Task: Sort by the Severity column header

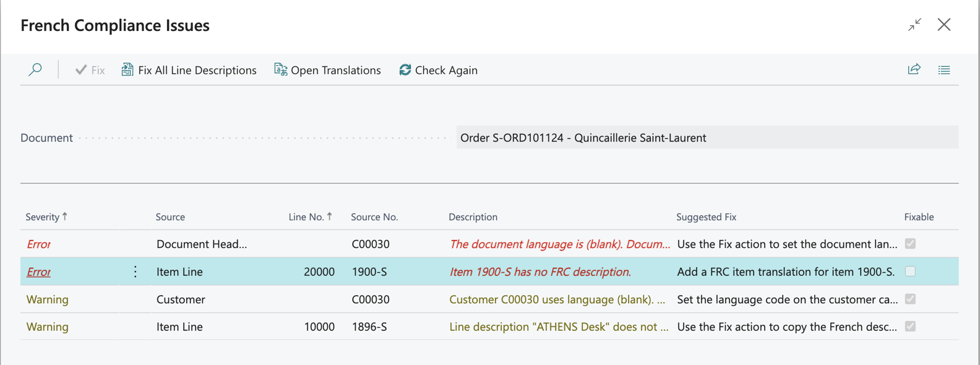Action: 46,217
